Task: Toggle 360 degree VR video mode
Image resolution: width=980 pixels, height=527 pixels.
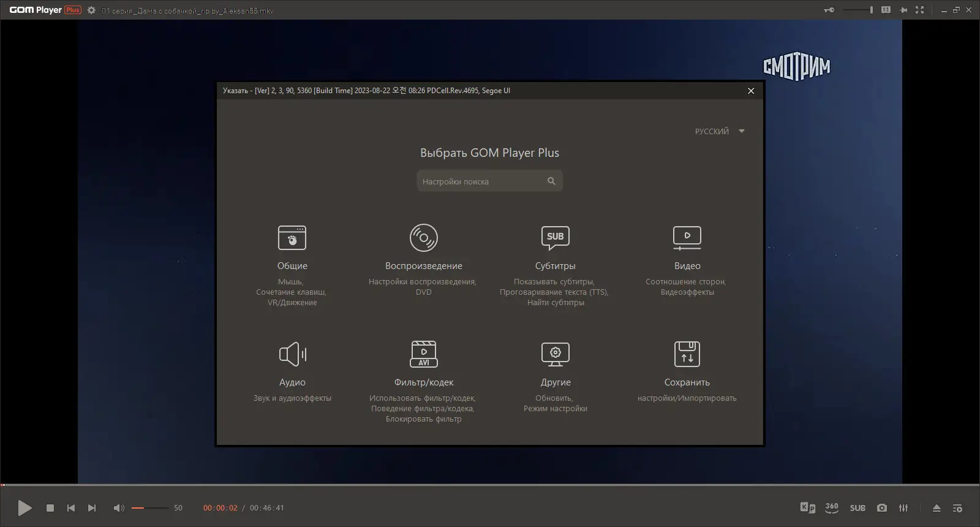Action: (x=832, y=507)
